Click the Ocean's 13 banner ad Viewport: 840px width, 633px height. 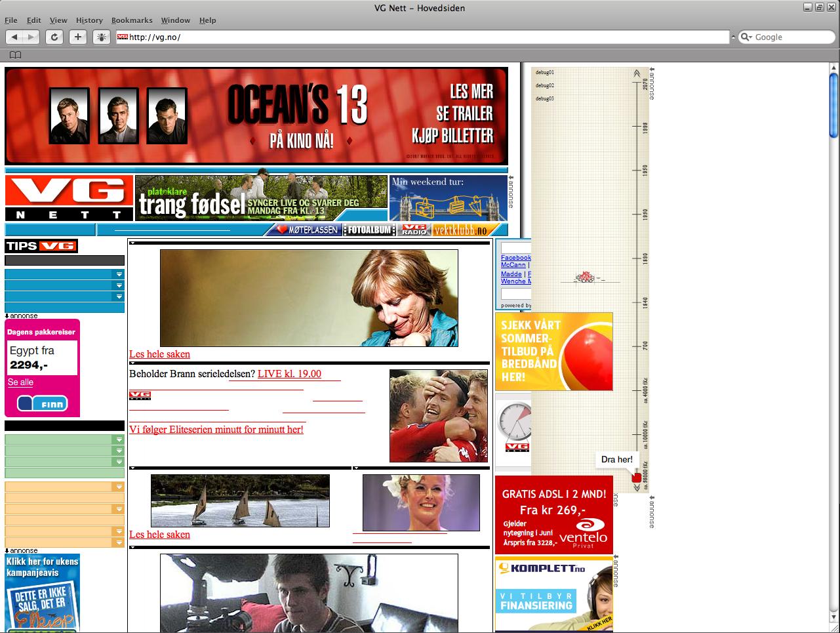click(x=256, y=116)
